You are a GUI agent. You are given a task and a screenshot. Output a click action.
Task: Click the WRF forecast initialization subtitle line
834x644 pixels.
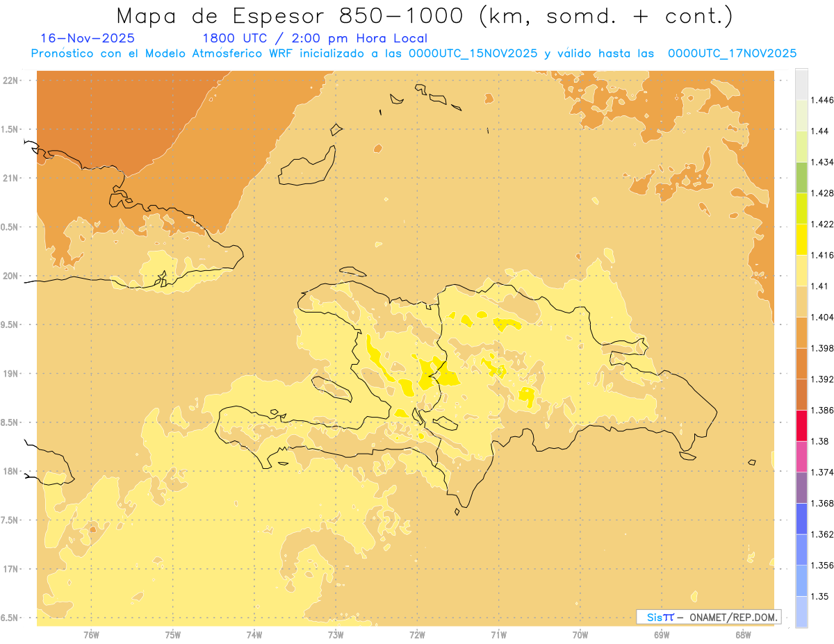tap(414, 53)
